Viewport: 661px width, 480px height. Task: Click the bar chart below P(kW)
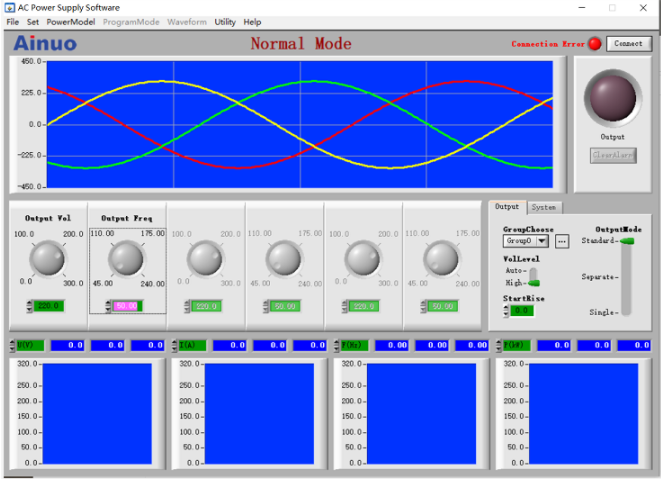click(x=583, y=414)
